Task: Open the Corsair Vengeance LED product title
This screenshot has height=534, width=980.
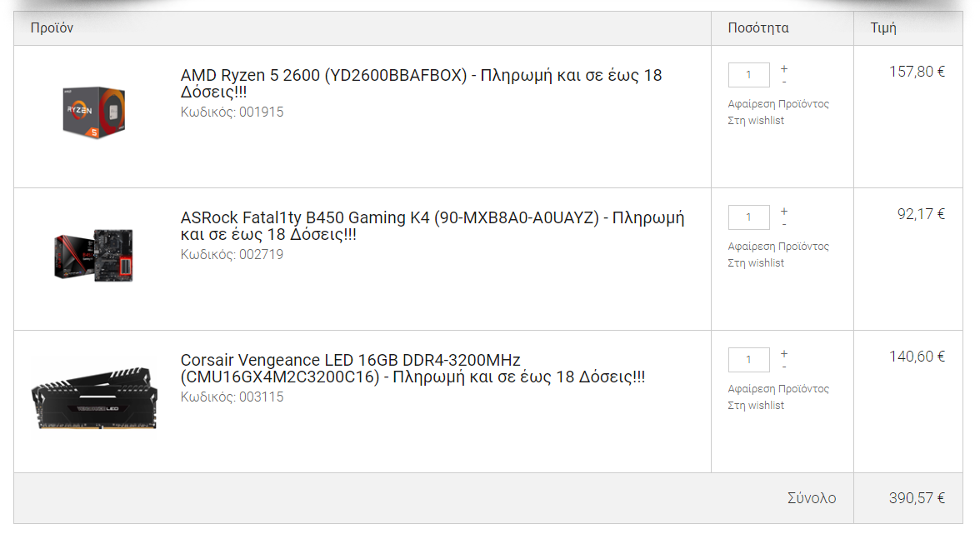Action: [x=413, y=368]
